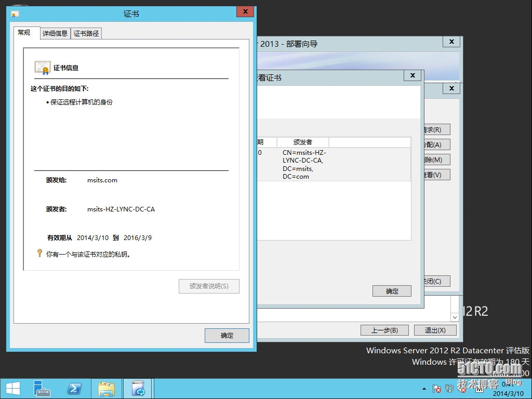532x399 pixels.
Task: Click the 有效期从 label
Action: click(59, 238)
